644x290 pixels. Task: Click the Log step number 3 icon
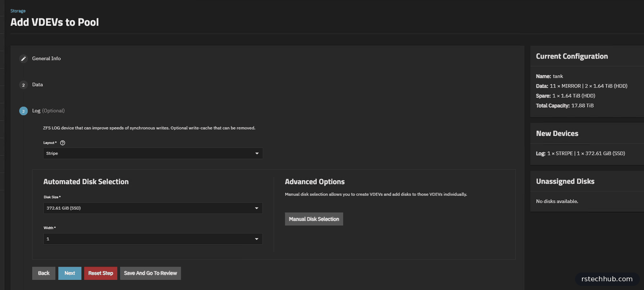(23, 111)
